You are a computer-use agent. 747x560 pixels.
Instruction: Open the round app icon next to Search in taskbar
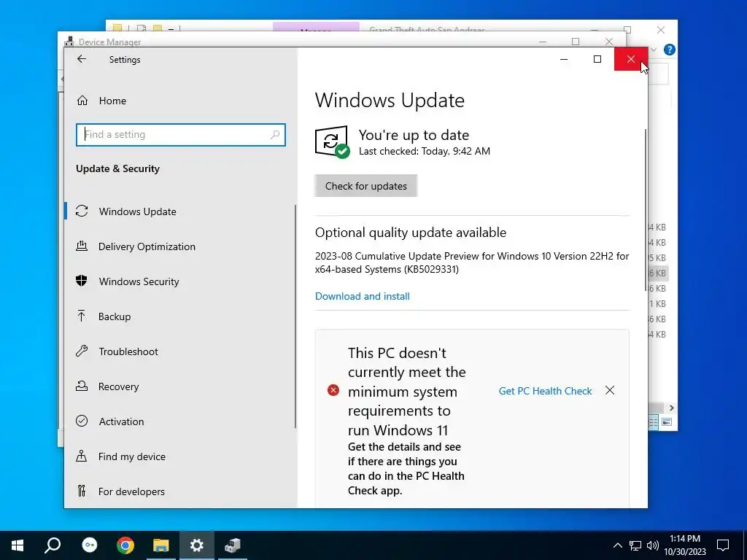pos(90,545)
